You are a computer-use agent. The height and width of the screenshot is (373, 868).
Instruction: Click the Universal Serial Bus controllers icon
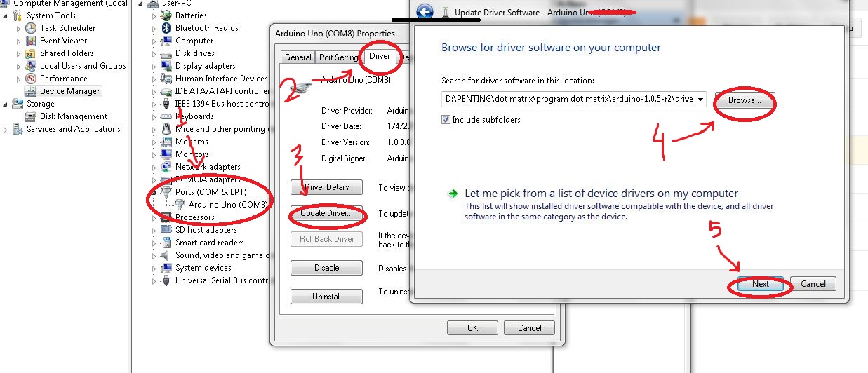tap(166, 280)
